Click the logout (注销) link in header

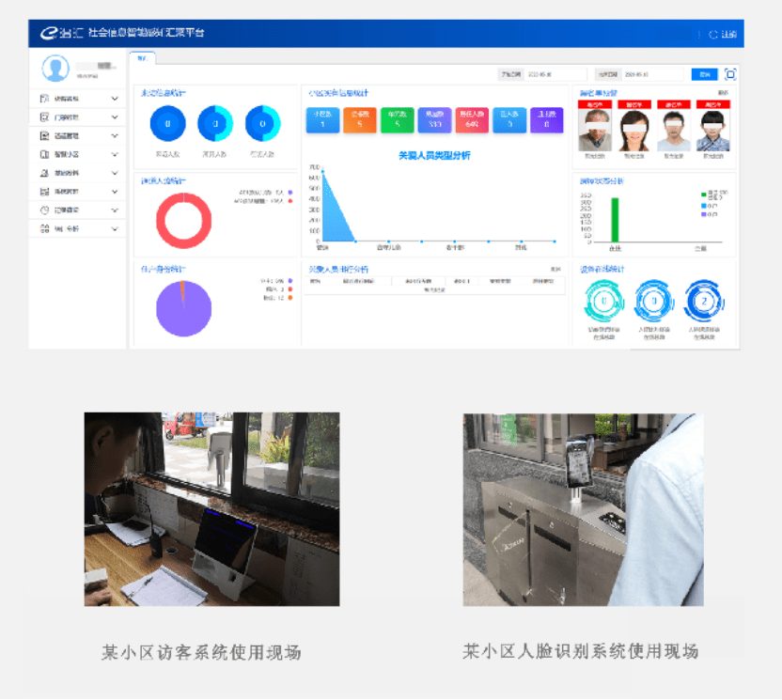click(x=728, y=35)
